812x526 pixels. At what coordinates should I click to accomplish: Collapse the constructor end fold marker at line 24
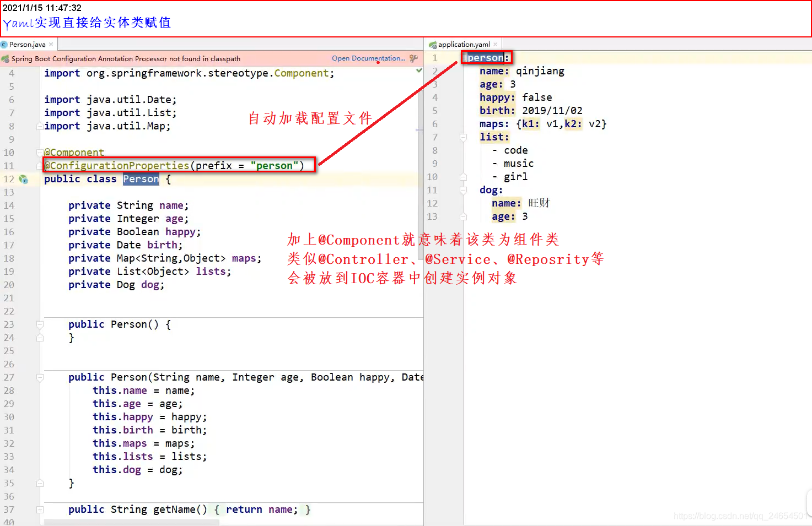click(40, 338)
